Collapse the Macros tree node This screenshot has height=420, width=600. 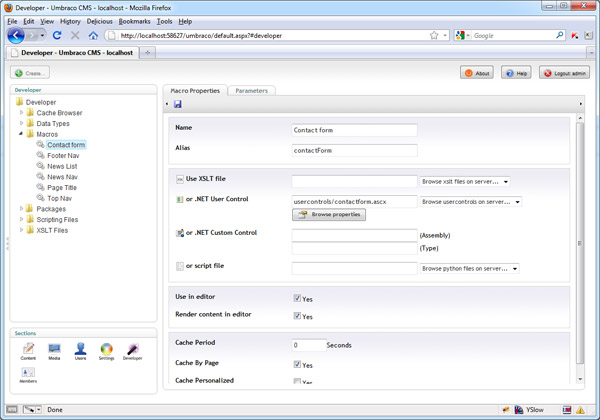click(x=21, y=134)
